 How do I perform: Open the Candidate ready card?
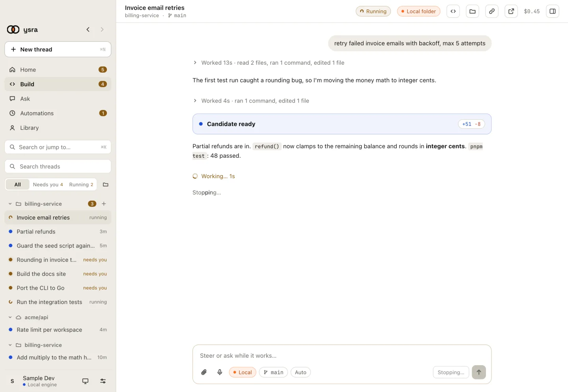tap(342, 124)
